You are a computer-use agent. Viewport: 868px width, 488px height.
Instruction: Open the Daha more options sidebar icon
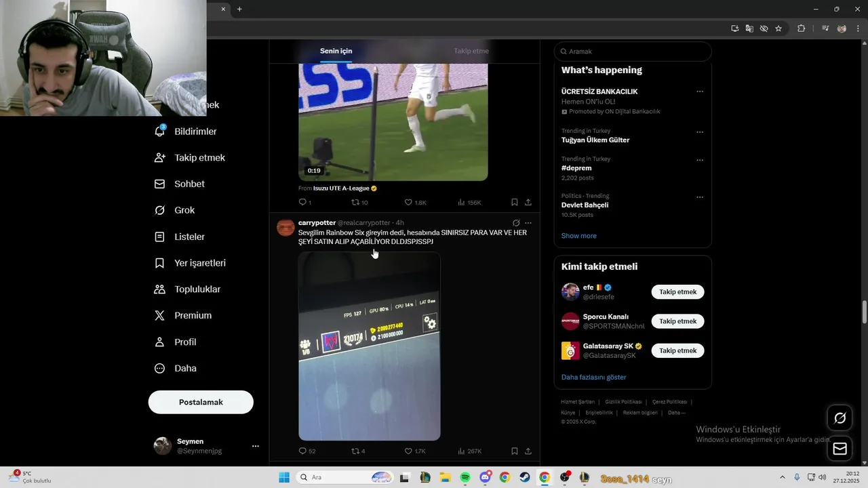click(x=160, y=368)
